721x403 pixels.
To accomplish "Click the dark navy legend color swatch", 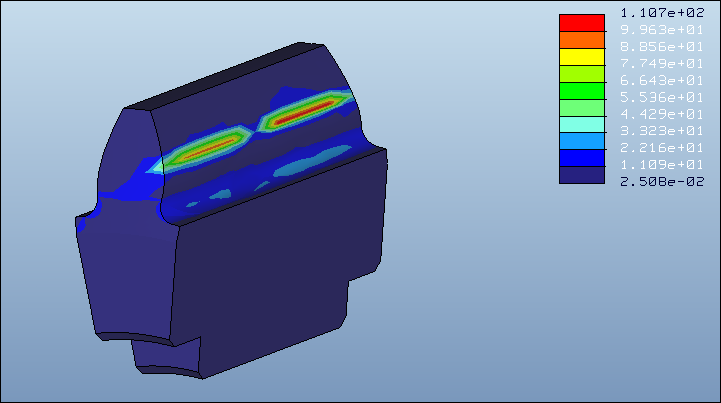I will 582,175.
